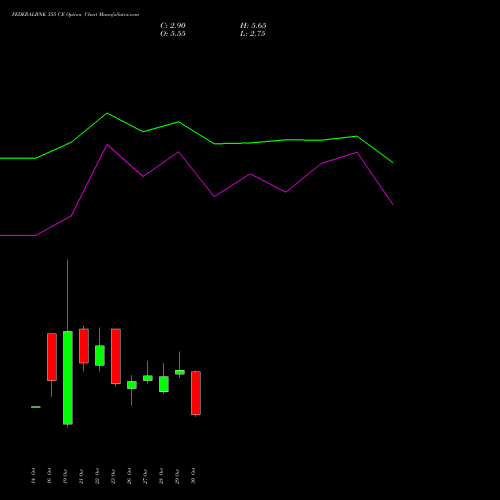Screen dimensions: 500x500
Task: Select the green 22 Oct candlestick
Action: [100, 356]
